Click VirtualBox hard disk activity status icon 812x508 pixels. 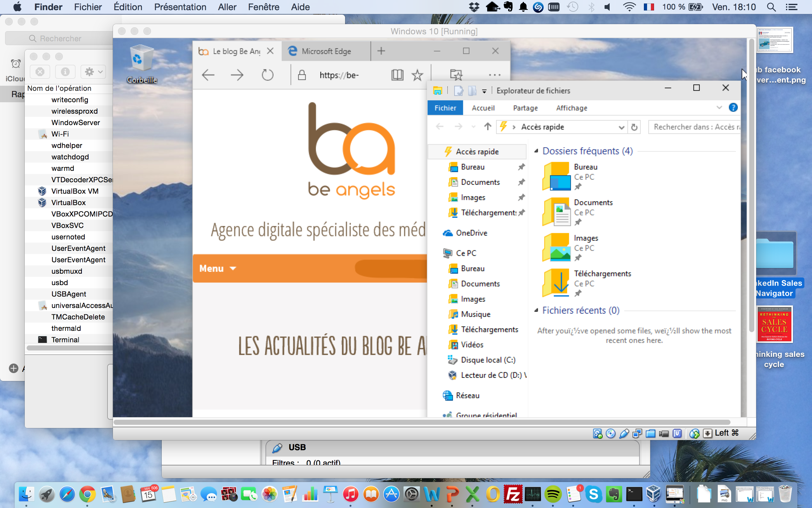point(597,433)
